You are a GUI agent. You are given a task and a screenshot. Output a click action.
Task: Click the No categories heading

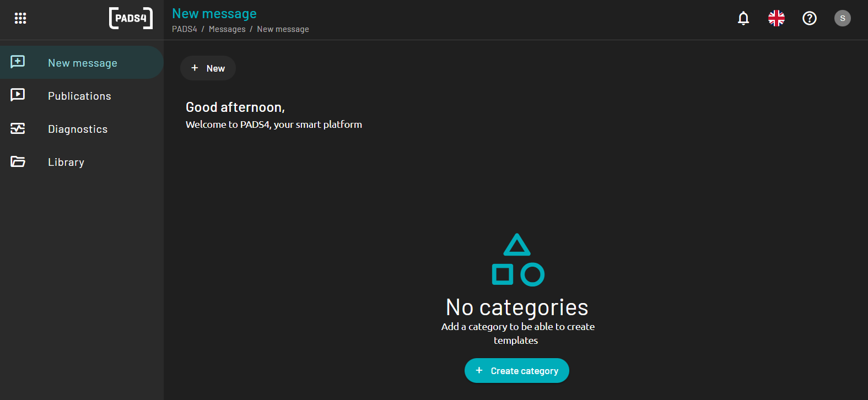point(517,307)
